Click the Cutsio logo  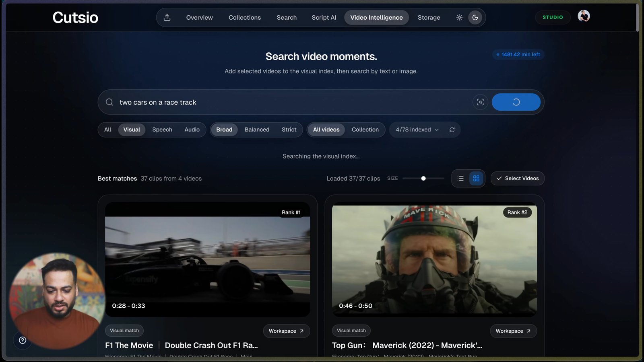pos(75,17)
